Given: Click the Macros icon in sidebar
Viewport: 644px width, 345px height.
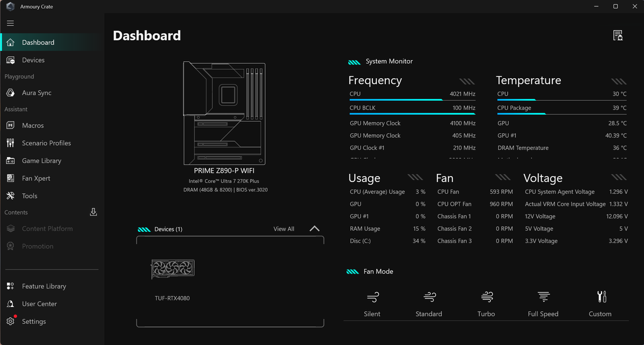Looking at the screenshot, I should [11, 126].
